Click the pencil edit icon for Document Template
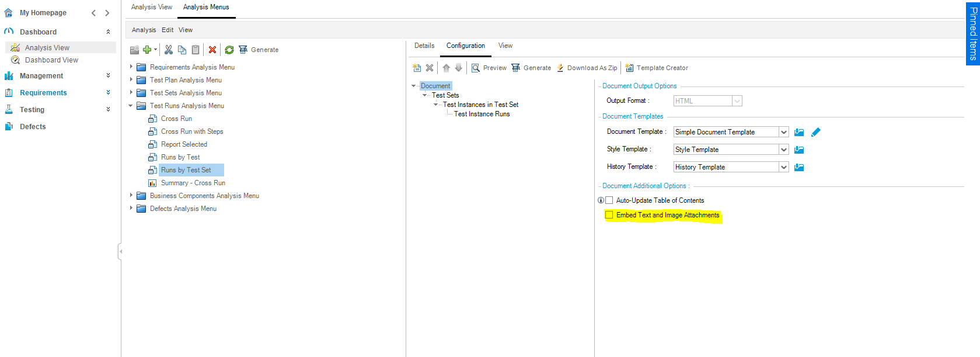This screenshot has height=357, width=980. pyautogui.click(x=815, y=132)
